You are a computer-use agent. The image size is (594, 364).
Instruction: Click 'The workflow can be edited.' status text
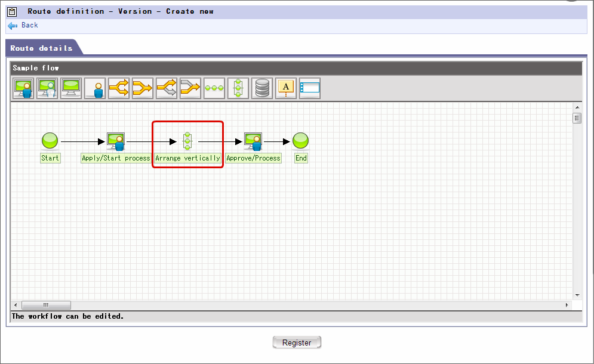(x=67, y=316)
